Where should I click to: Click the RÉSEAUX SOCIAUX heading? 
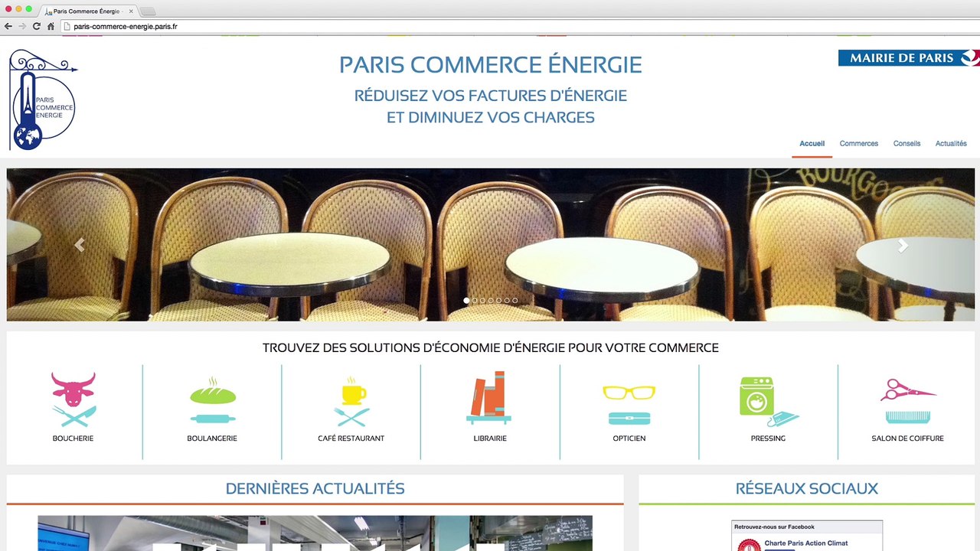point(807,488)
